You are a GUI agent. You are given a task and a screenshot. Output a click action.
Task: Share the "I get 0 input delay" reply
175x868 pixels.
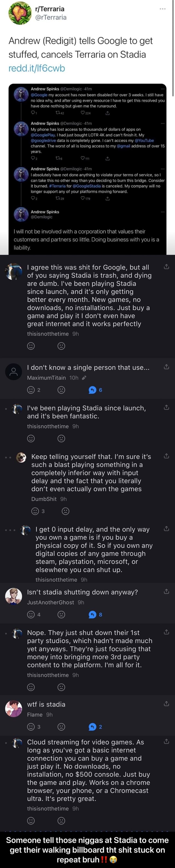tap(166, 529)
